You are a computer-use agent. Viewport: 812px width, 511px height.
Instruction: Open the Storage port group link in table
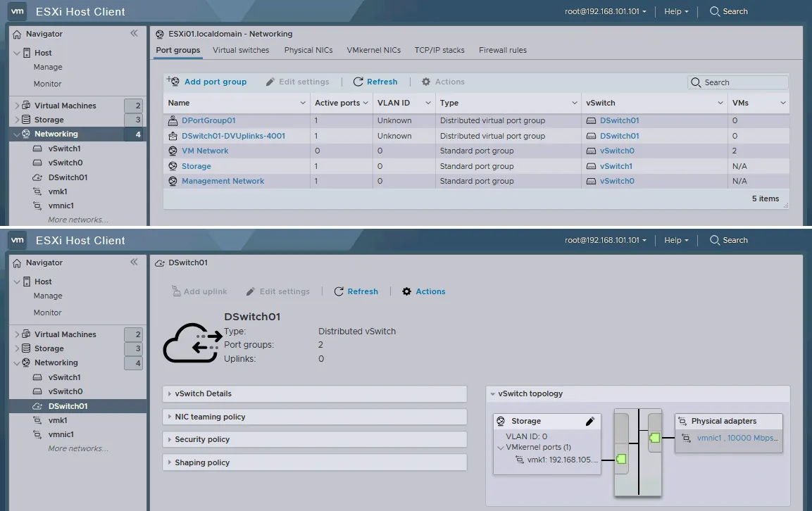pyautogui.click(x=196, y=166)
